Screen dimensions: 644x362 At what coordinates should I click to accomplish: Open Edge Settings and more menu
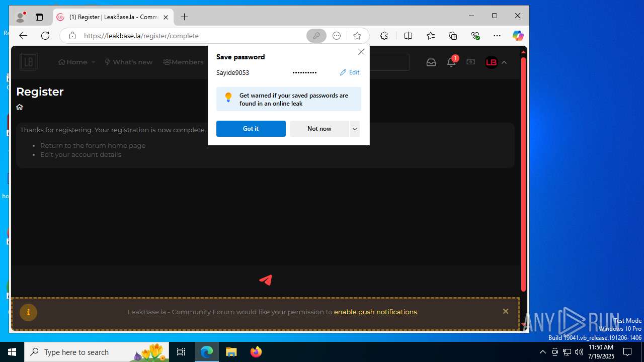point(497,36)
